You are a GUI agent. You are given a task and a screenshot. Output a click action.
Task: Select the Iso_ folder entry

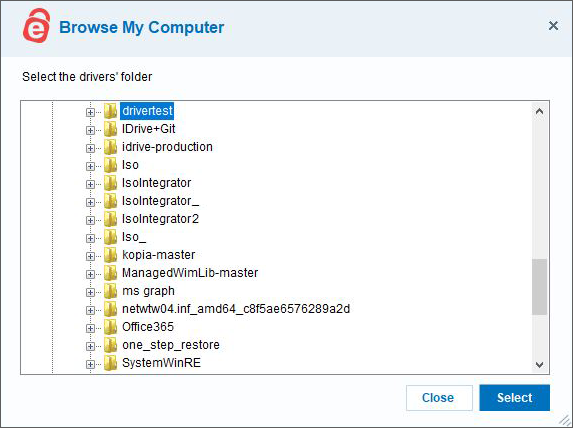point(134,237)
